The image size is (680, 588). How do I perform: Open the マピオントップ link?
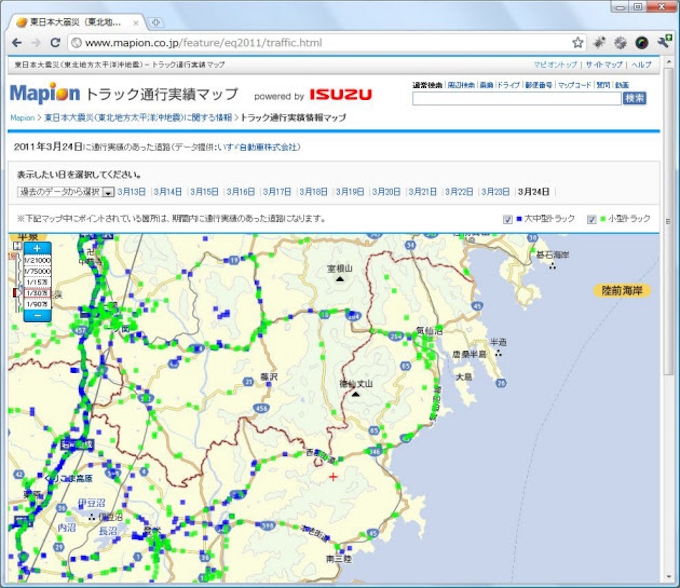[x=555, y=65]
